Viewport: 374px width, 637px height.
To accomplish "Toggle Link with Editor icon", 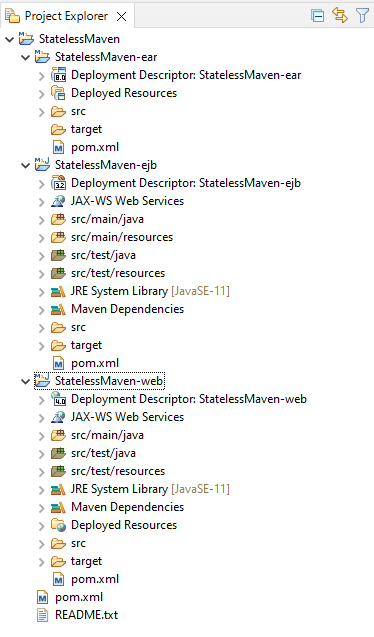I will pos(339,15).
